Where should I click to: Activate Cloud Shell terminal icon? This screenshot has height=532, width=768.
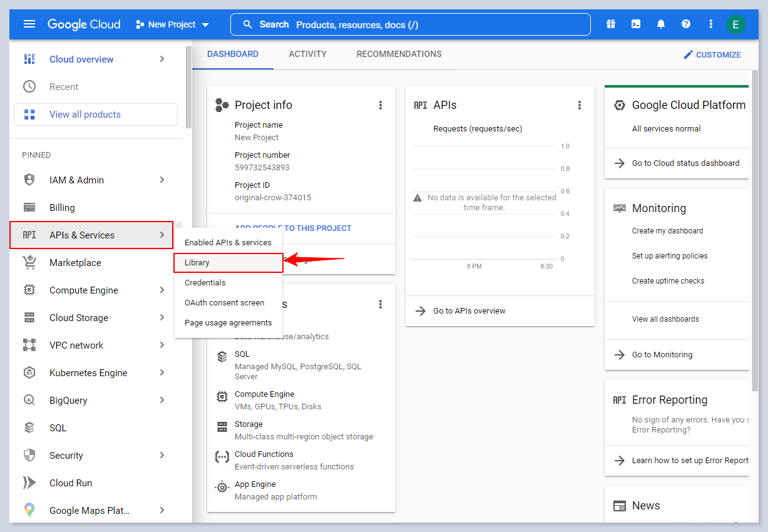click(636, 24)
